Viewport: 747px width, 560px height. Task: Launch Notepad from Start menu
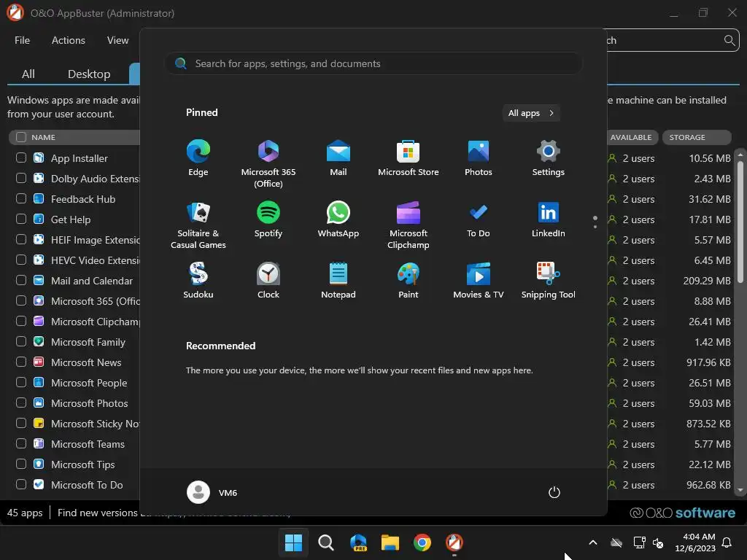point(338,281)
